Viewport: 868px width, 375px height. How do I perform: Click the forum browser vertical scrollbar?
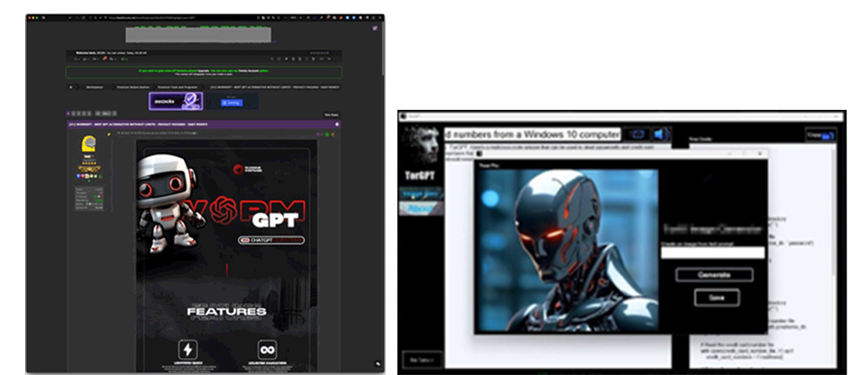[x=383, y=50]
